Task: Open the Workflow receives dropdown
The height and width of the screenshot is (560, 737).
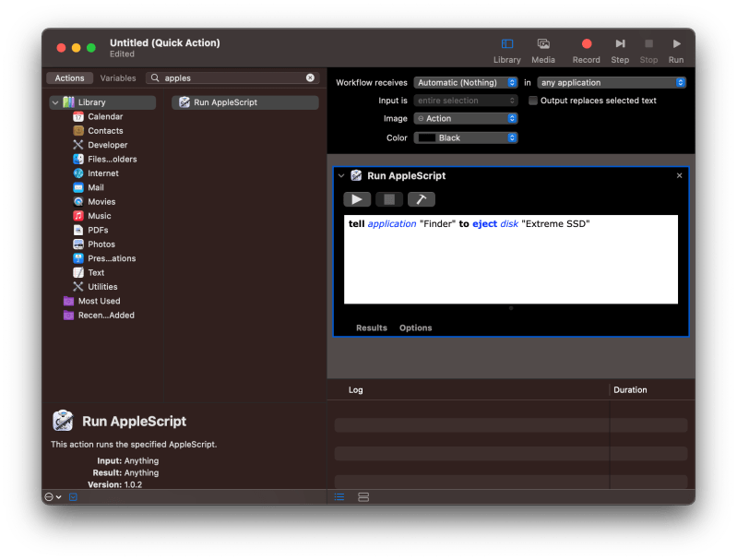Action: (465, 83)
